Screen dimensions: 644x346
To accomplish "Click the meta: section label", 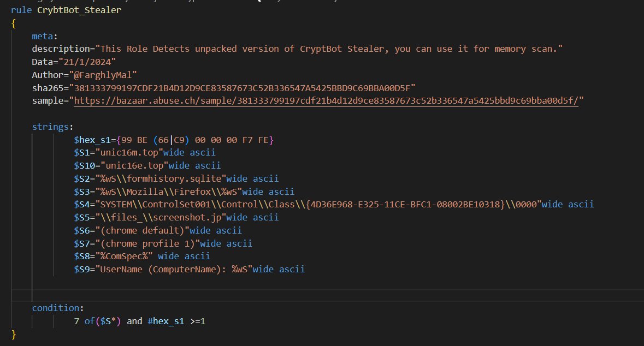I will (x=44, y=35).
